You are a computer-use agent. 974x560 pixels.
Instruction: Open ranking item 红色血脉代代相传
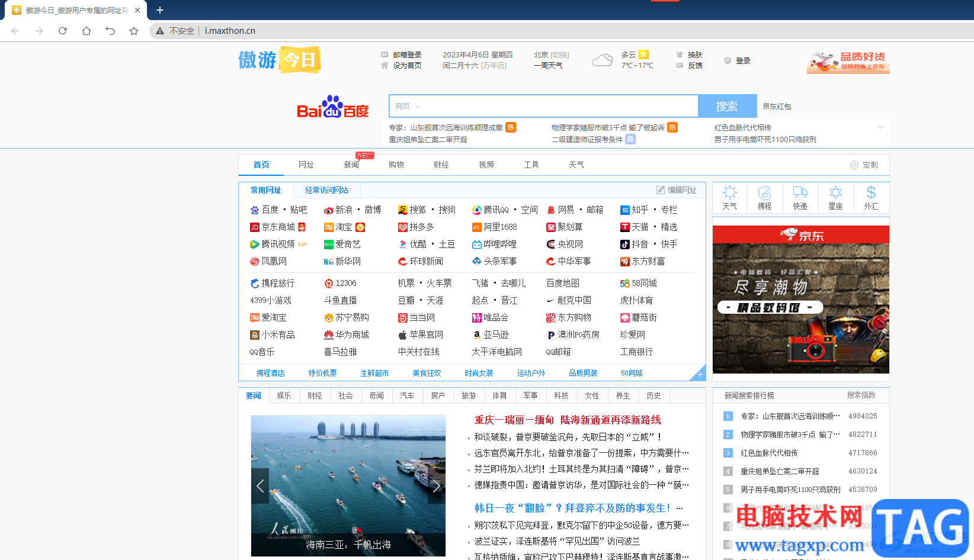pyautogui.click(x=769, y=453)
